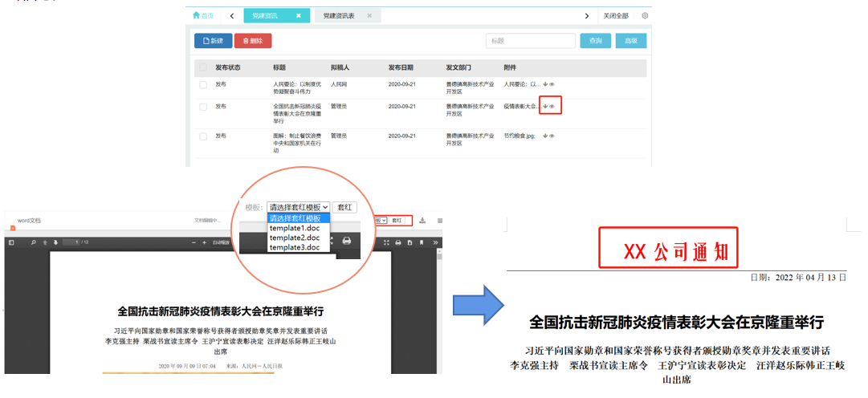Click the printer icon in magnified circle
Image resolution: width=868 pixels, height=398 pixels.
point(347,241)
